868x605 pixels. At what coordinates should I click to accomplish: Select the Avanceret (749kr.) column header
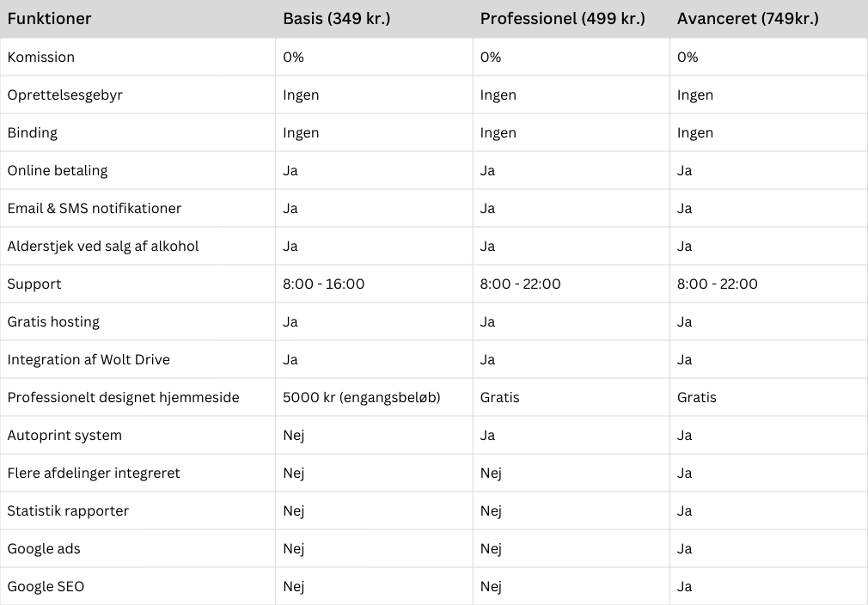pos(748,18)
